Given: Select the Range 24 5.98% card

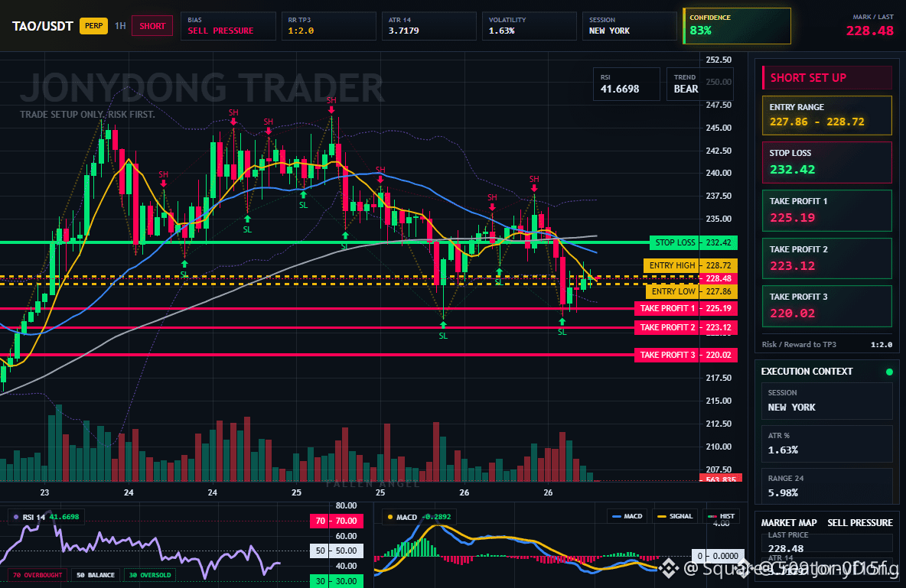Looking at the screenshot, I should [x=827, y=486].
